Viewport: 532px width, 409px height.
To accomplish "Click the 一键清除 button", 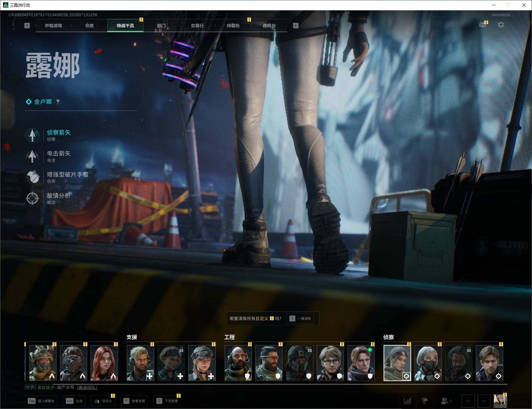I will 300,318.
